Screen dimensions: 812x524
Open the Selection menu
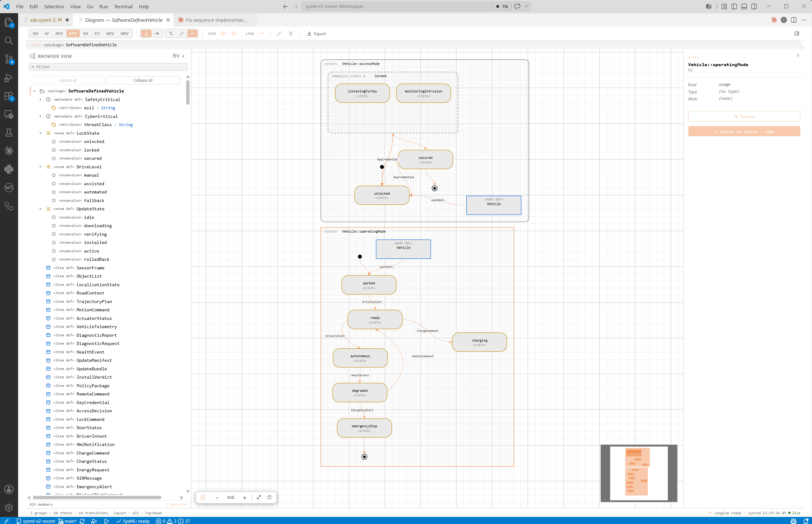(54, 6)
